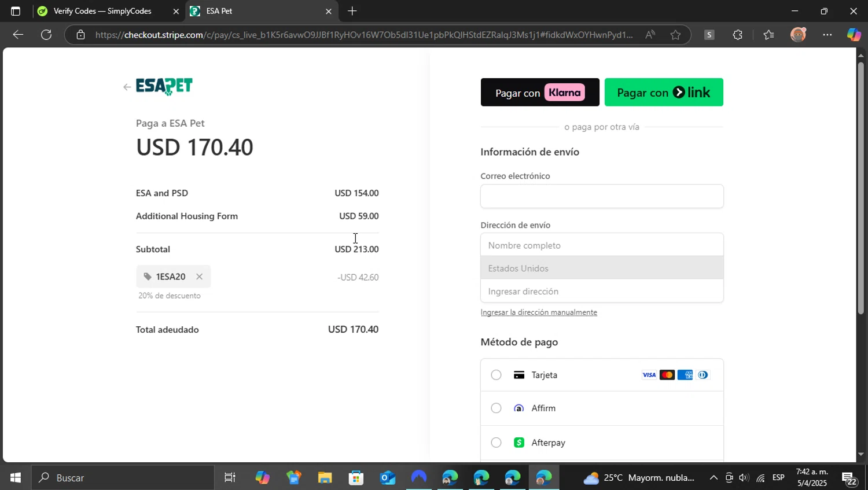This screenshot has width=868, height=490.
Task: Open the Copilot sidebar icon
Action: point(854,35)
